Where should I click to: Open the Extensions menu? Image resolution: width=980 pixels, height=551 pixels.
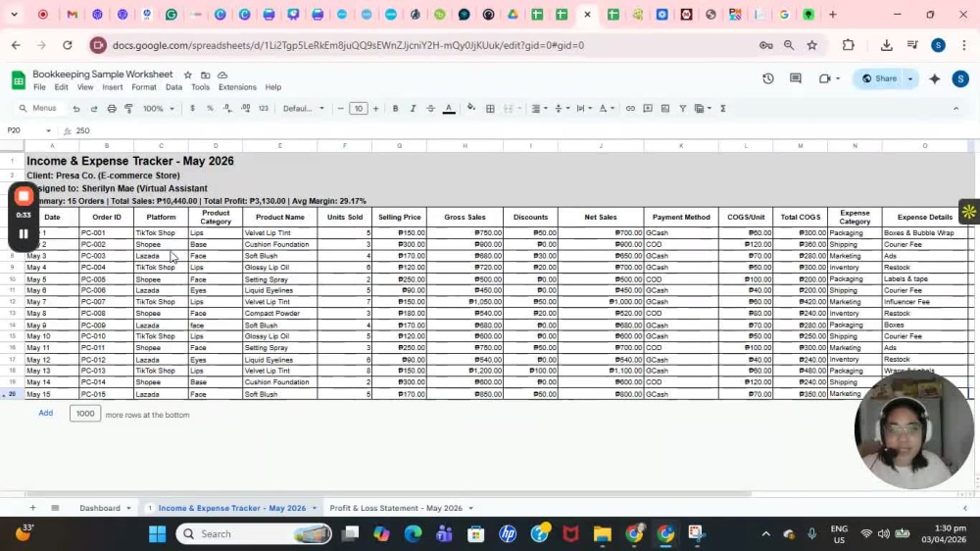237,87
